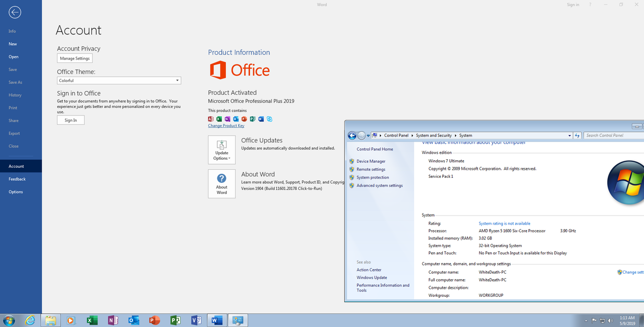Viewport: 644px width, 327px height.
Task: Launch Internet Explorer from the taskbar
Action: click(x=30, y=320)
